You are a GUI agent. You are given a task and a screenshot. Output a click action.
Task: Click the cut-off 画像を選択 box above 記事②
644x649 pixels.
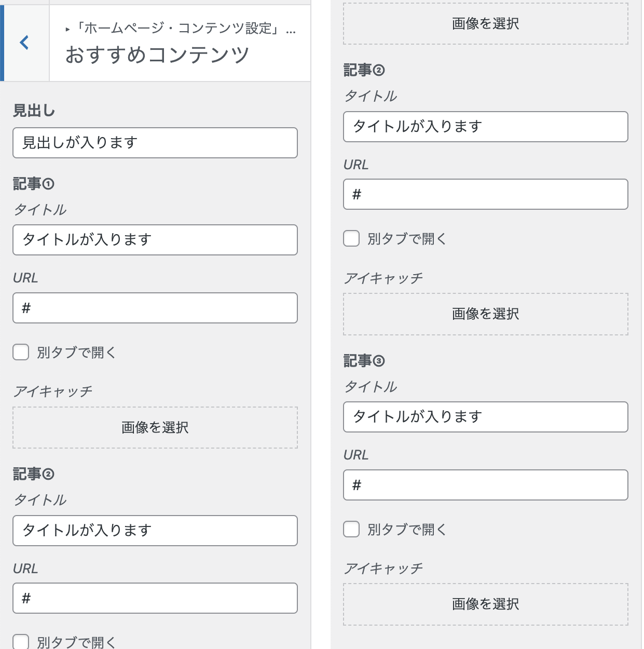coord(486,23)
